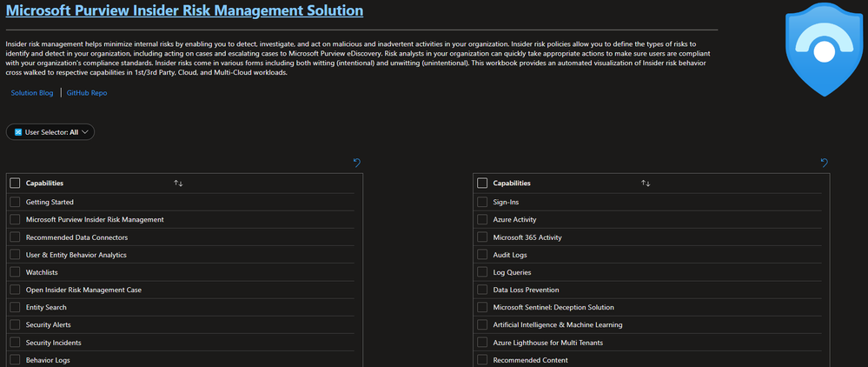Image resolution: width=868 pixels, height=367 pixels.
Task: Check the Data Loss Prevention checkbox
Action: 482,290
